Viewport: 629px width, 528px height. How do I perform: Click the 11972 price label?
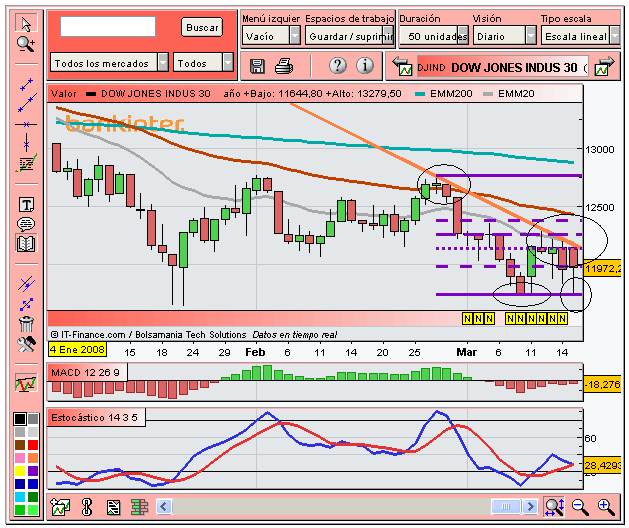(x=603, y=268)
